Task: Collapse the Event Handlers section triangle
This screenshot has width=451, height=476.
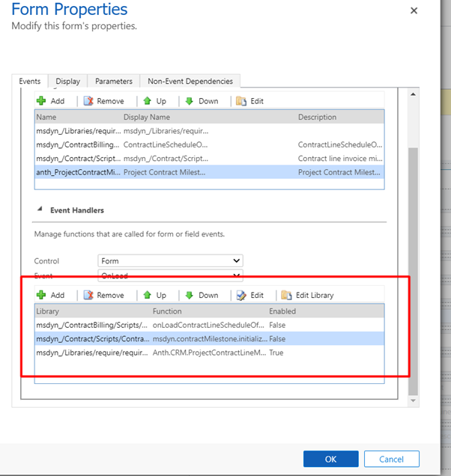Action: (39, 211)
